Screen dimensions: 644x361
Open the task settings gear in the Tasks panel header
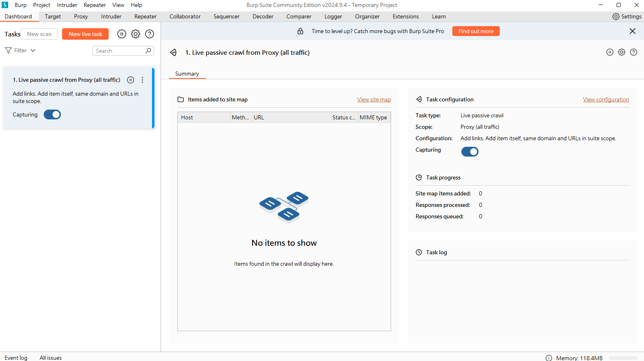136,34
